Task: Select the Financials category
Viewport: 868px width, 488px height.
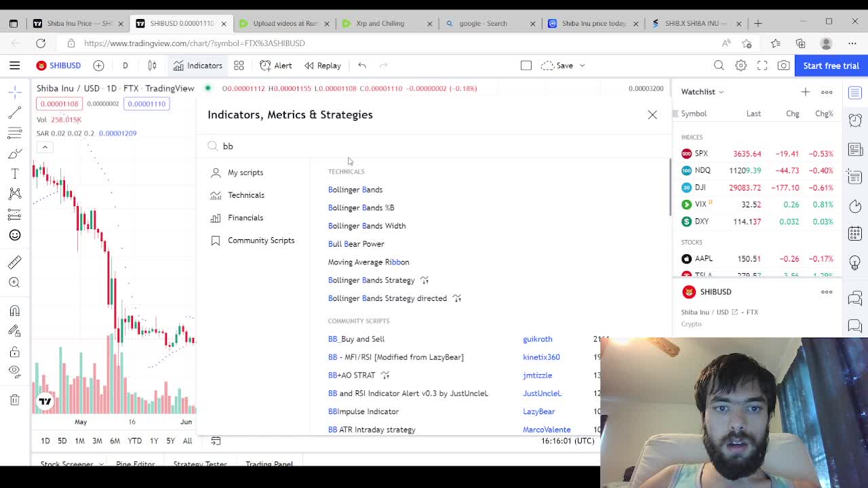Action: tap(245, 218)
